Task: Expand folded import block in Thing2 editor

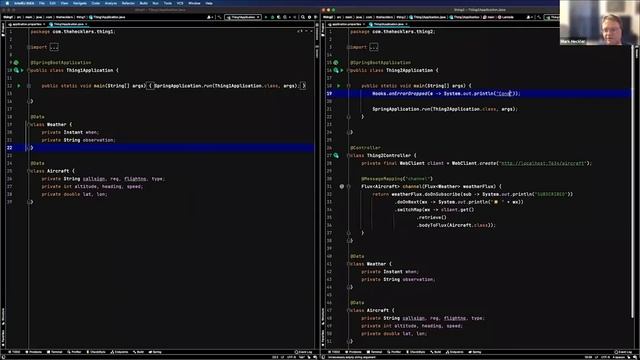Action: coord(373,47)
